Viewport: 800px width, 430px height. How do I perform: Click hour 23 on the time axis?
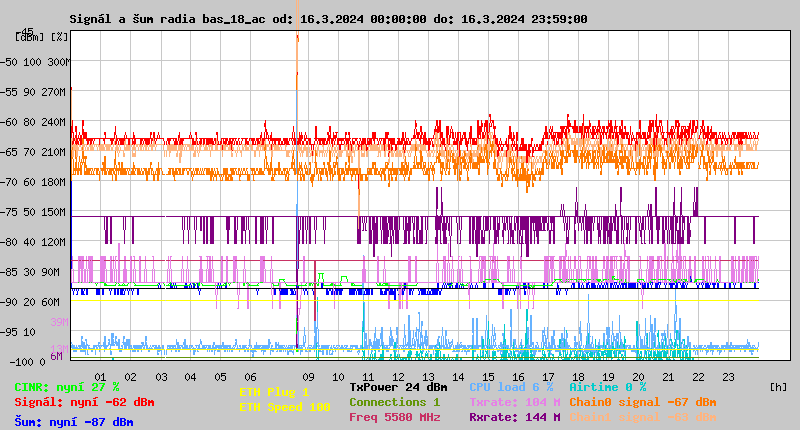(728, 377)
